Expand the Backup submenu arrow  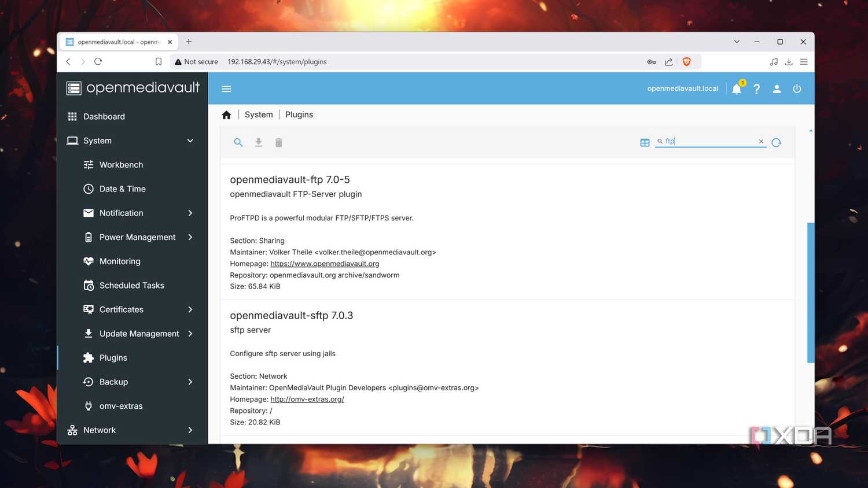pos(190,382)
